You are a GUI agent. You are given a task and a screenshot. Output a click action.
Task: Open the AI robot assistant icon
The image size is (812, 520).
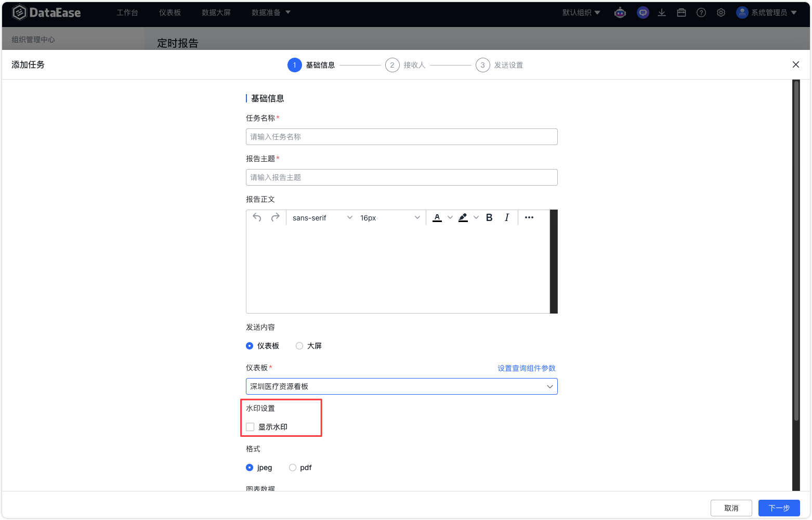click(620, 12)
